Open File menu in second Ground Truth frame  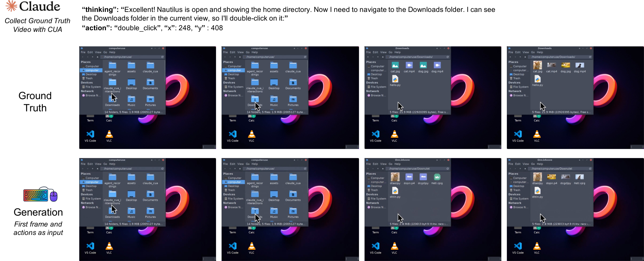(x=225, y=52)
